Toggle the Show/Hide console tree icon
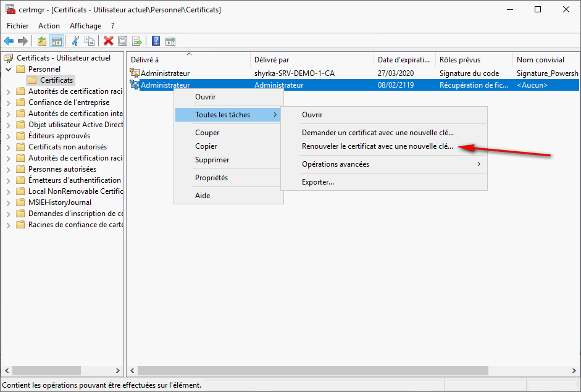The width and height of the screenshot is (581, 392). pyautogui.click(x=56, y=41)
